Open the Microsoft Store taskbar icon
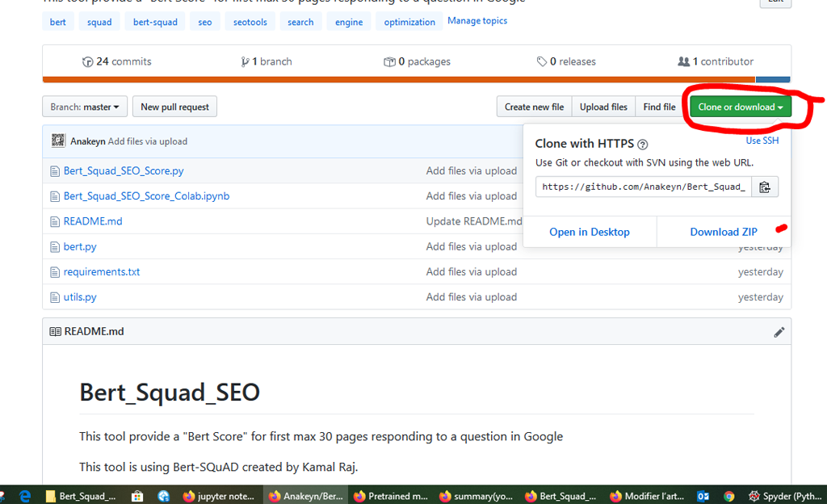The height and width of the screenshot is (504, 827). pos(137,496)
